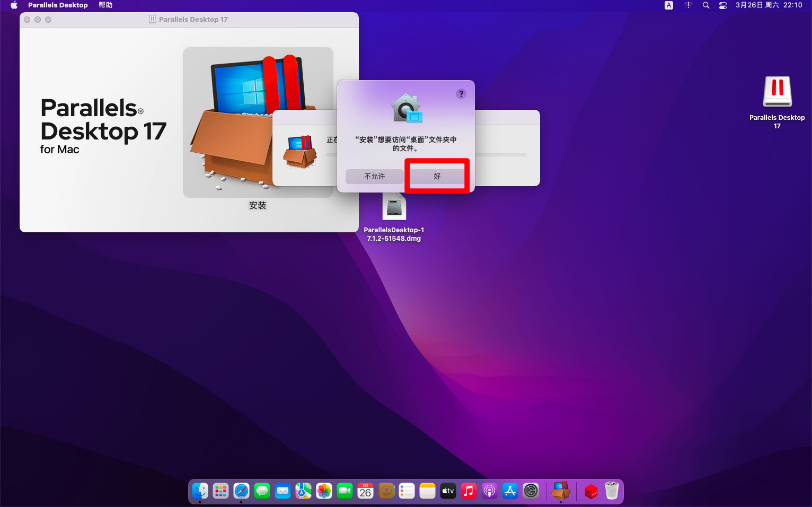Open Spotlight search from the menu bar

[705, 5]
